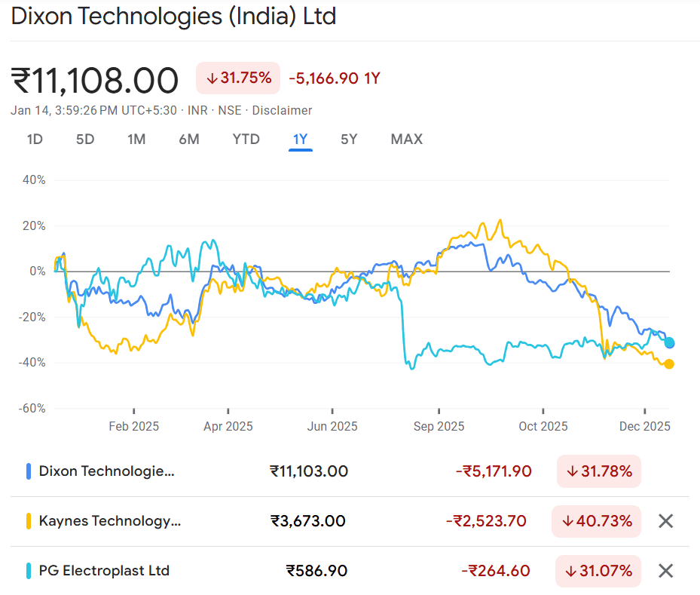Viewport: 700px width, 595px height.
Task: Click PG Electroplast cyan color marker
Action: [x=29, y=571]
